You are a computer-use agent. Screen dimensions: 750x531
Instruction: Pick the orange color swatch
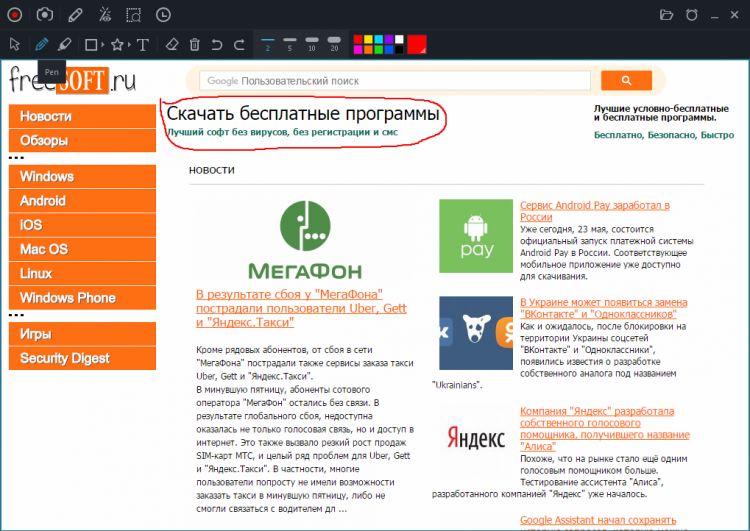tap(368, 49)
